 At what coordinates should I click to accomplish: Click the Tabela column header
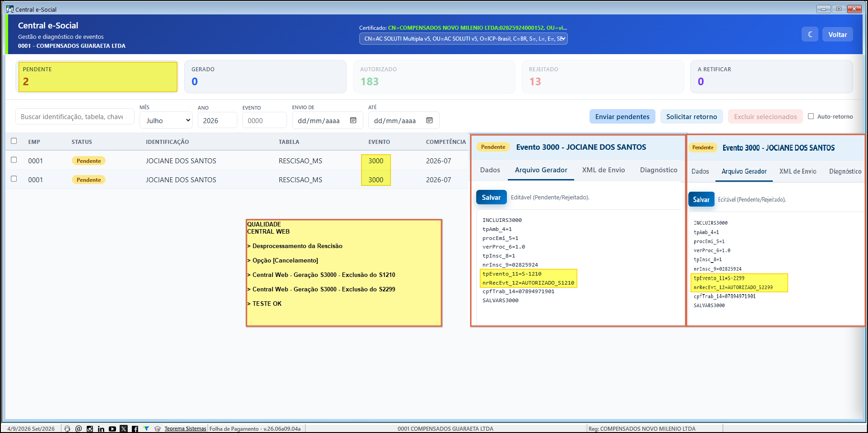[289, 142]
